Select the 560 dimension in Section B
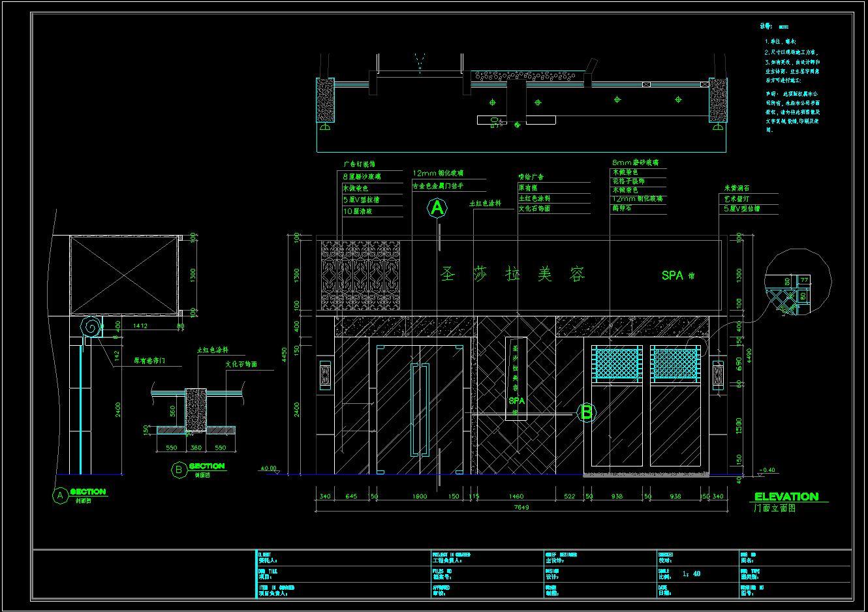Screen dimensions: 868x612 [x=173, y=410]
